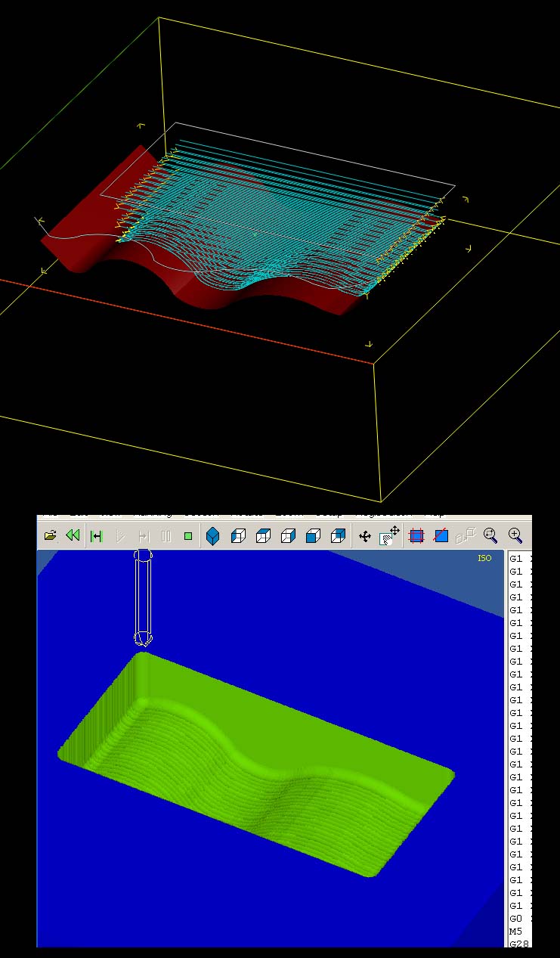This screenshot has width=560, height=958.
Task: Click the blue square with red slash
Action: point(441,536)
